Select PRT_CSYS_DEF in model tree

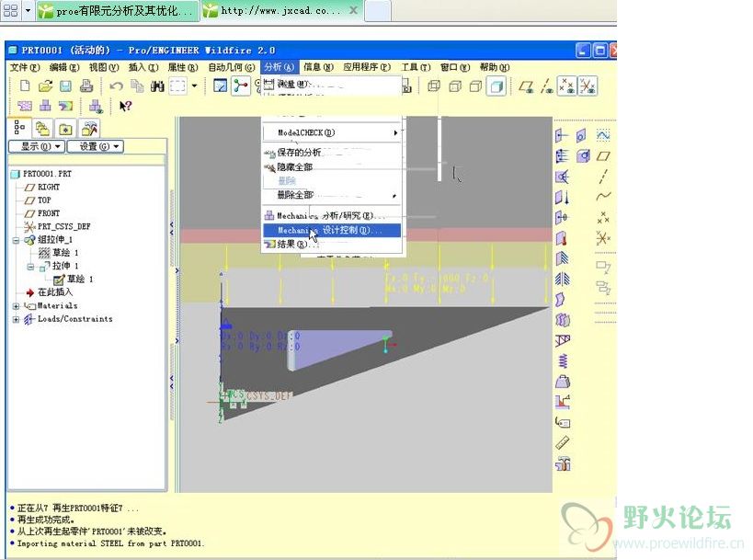[63, 226]
